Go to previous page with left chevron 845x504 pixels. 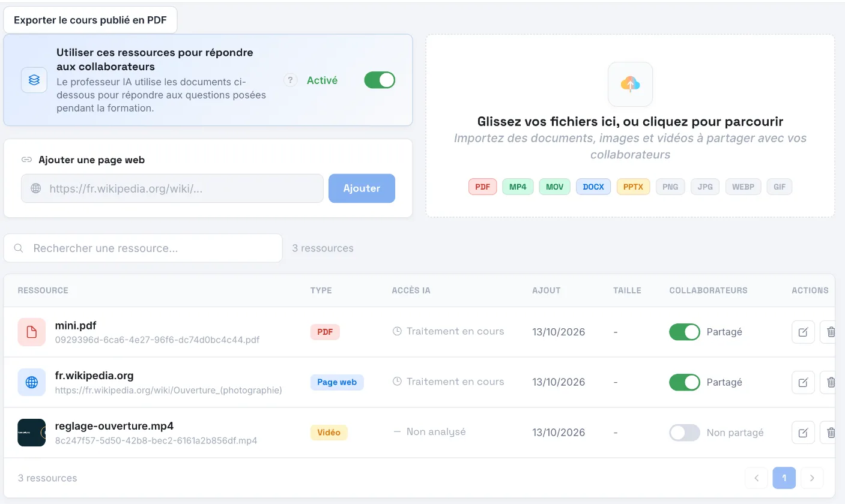click(x=756, y=478)
